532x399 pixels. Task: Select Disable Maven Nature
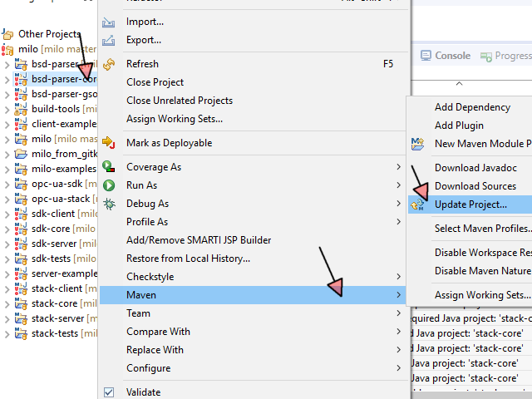tap(483, 271)
